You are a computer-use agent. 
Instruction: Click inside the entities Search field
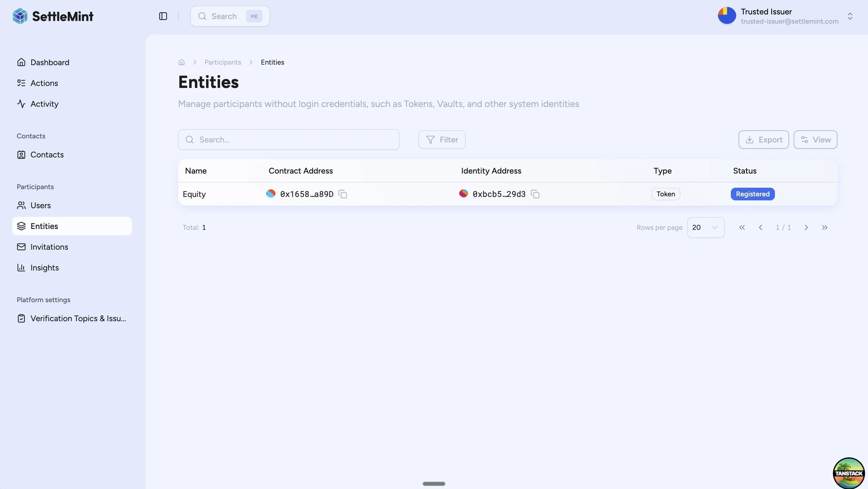click(288, 139)
